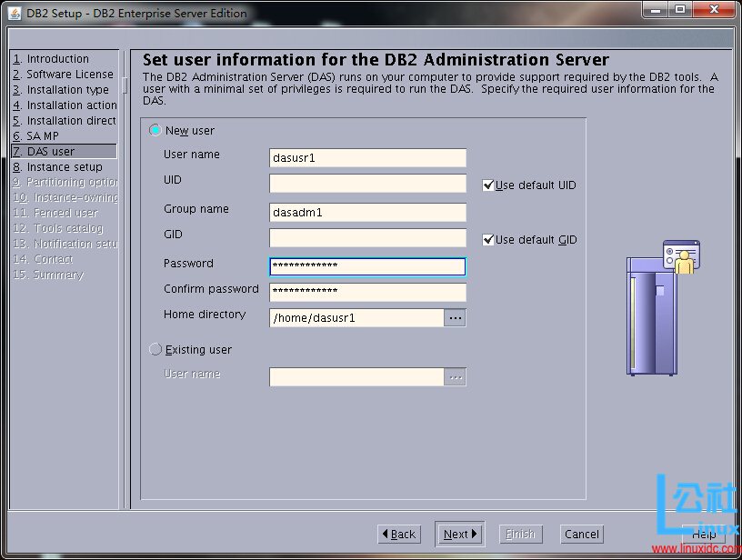Click in the Home directory text field

tap(356, 318)
